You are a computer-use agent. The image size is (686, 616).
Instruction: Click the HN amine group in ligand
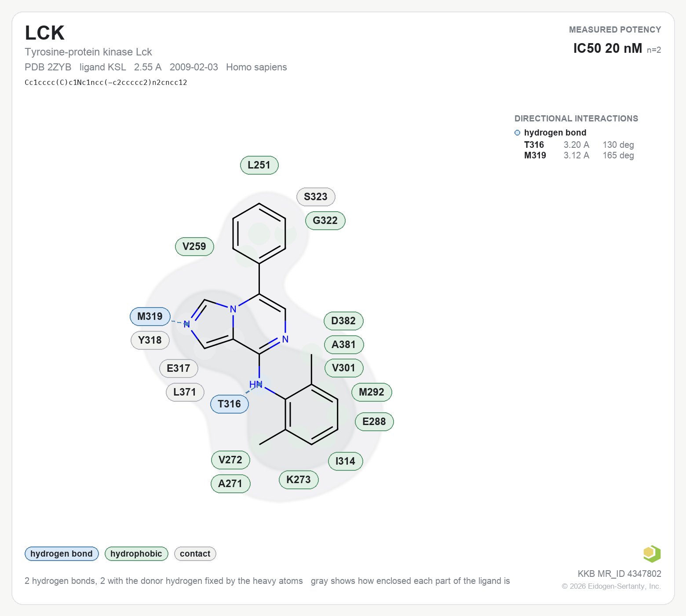[256, 385]
